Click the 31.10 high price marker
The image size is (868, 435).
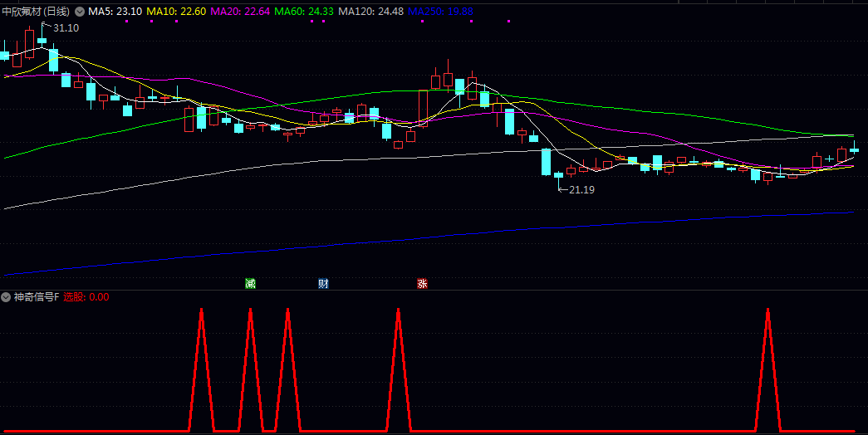tap(66, 28)
